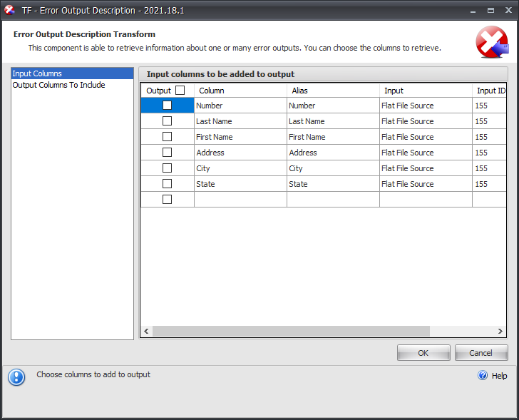
Task: Maximize the dialog window
Action: [x=491, y=10]
